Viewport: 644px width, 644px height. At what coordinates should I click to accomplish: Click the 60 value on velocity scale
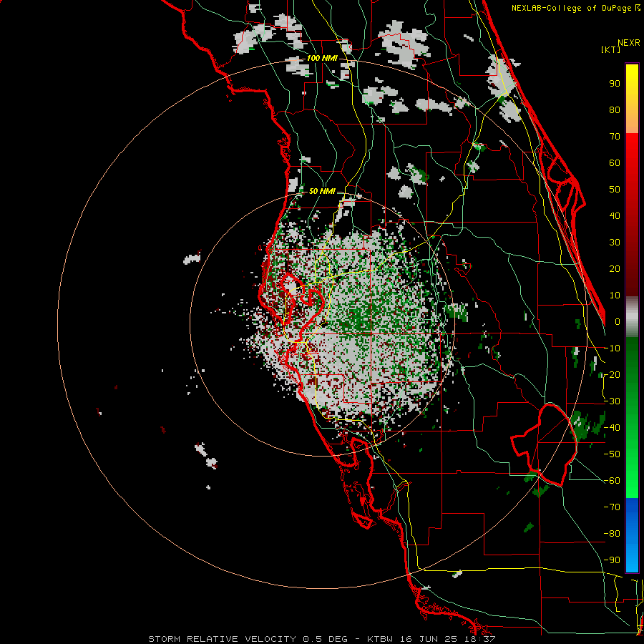(x=615, y=163)
